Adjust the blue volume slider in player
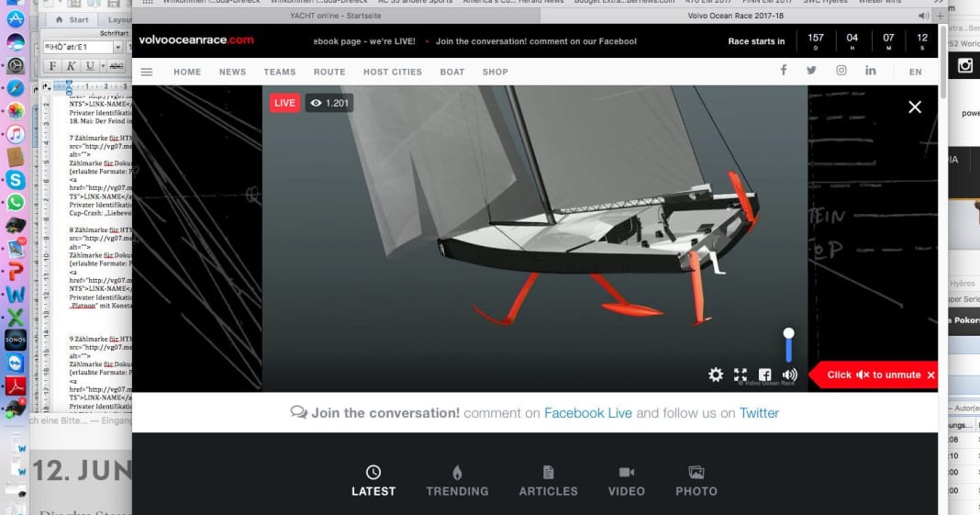The height and width of the screenshot is (515, 980). (x=789, y=345)
